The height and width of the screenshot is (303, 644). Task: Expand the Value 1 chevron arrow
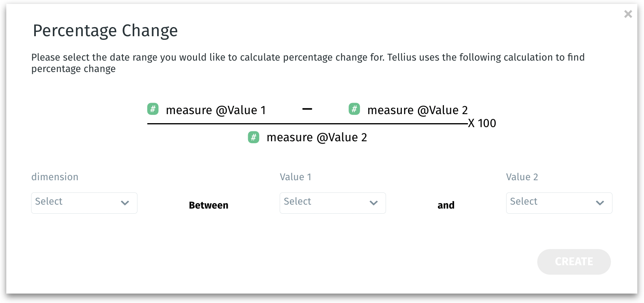[373, 203]
